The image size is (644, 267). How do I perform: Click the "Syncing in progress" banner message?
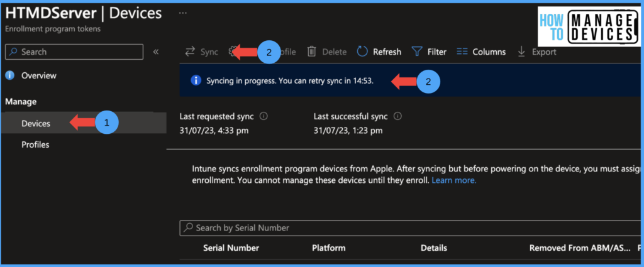click(290, 81)
